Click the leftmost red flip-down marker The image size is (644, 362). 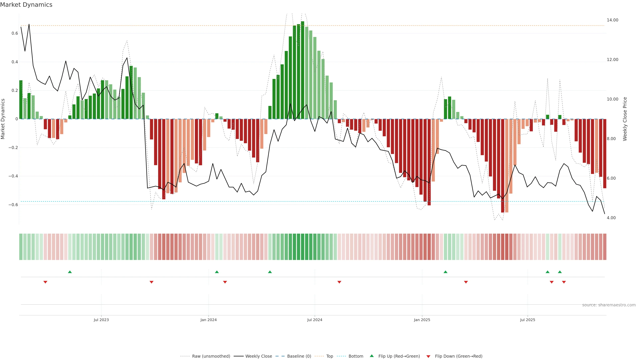pos(45,282)
